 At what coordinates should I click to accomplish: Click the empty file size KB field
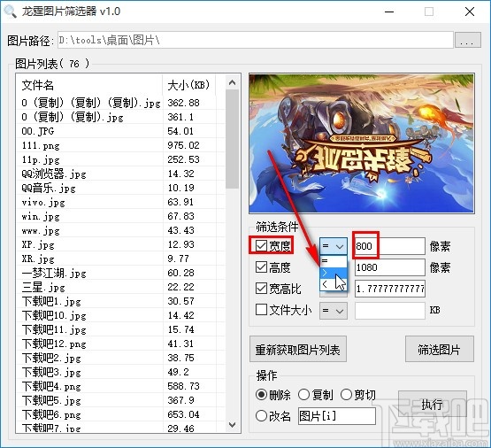coord(390,311)
